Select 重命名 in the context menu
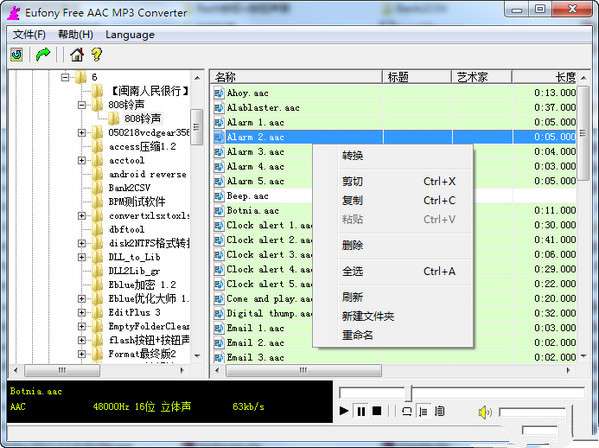 [357, 335]
